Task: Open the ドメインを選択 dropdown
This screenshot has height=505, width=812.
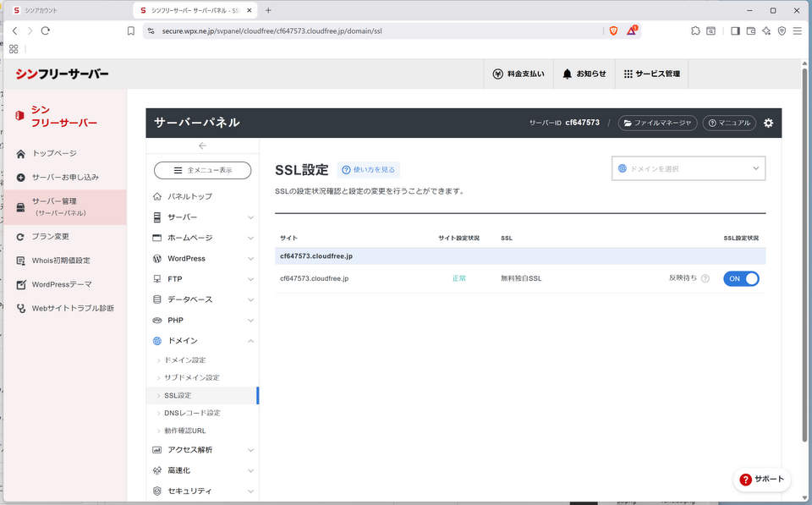Action: tap(689, 168)
